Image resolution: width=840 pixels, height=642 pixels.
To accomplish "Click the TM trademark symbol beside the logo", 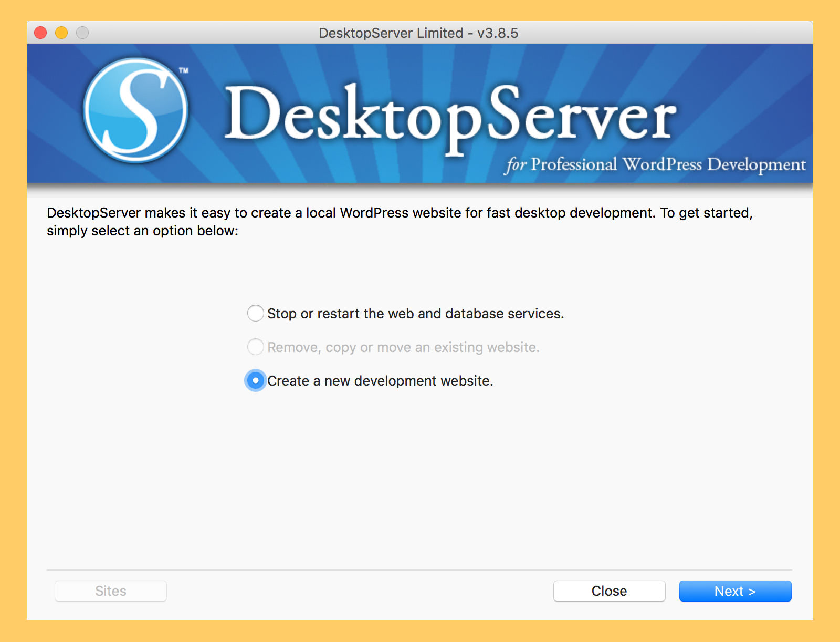I will [183, 70].
